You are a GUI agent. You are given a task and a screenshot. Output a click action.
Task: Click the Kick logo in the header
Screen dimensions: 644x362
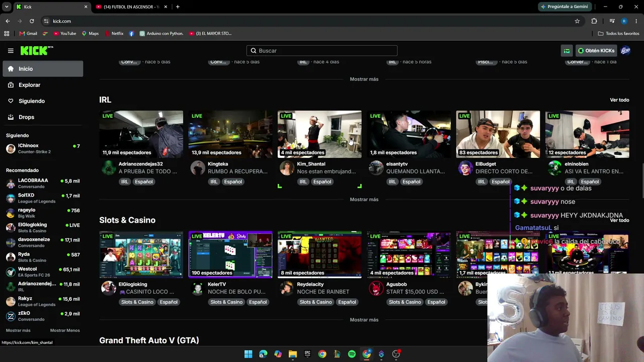tap(37, 50)
